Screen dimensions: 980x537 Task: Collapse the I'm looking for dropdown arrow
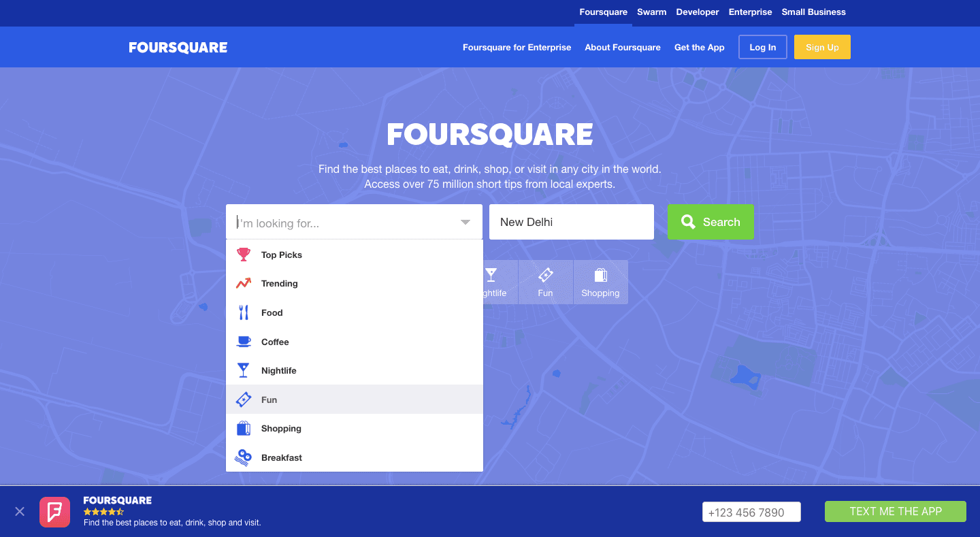[465, 223]
